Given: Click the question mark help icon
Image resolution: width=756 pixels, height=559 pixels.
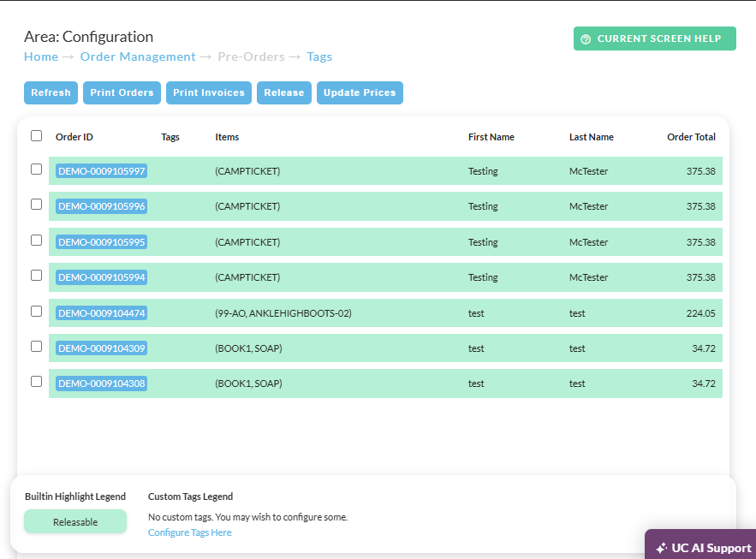Looking at the screenshot, I should [586, 39].
